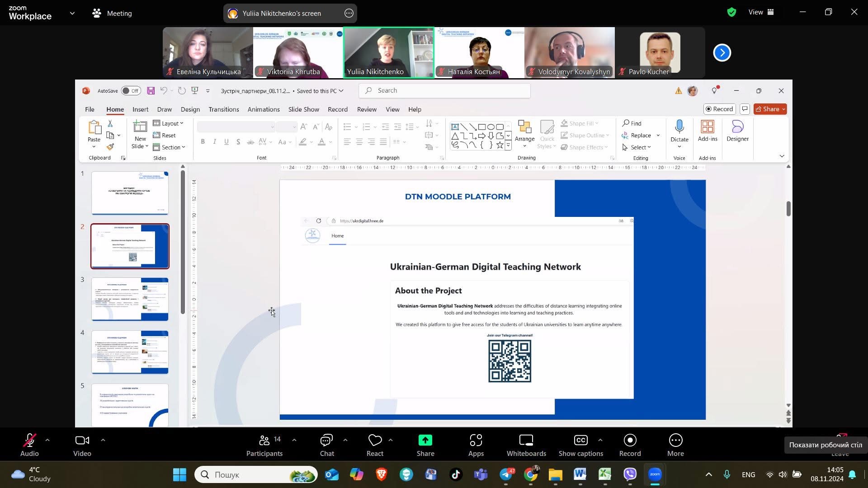Toggle Italic formatting button
Screen dimensions: 868x488
(x=215, y=142)
